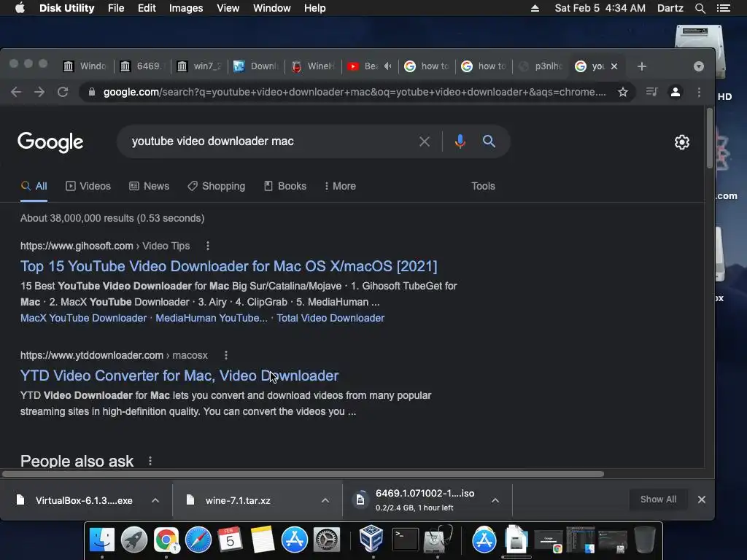Open Terminal from the Dock
The height and width of the screenshot is (560, 747).
[405, 540]
